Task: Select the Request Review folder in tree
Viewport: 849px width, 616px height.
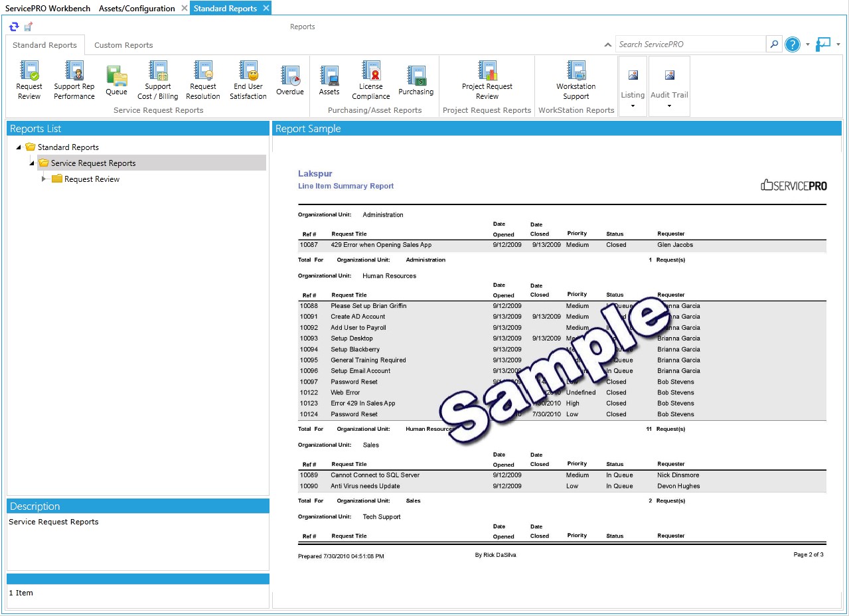Action: tap(86, 179)
